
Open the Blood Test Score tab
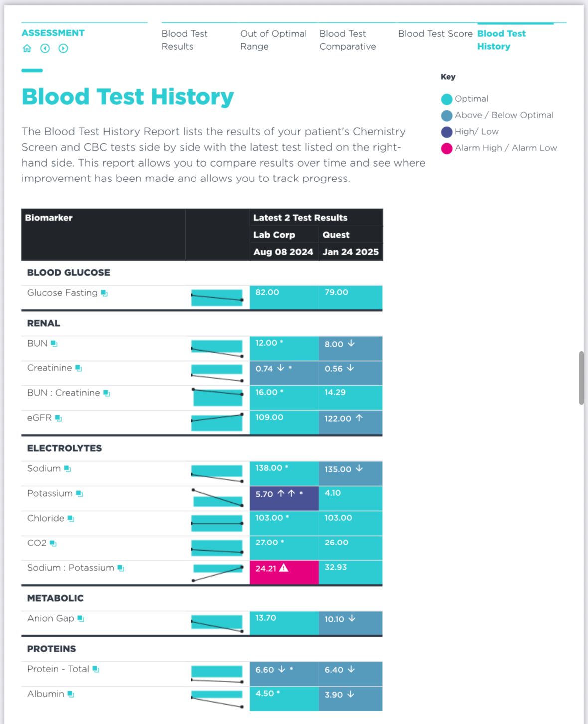pos(435,34)
